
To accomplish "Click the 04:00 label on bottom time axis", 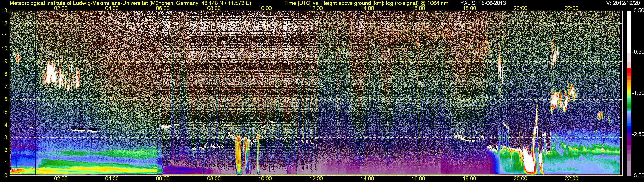I will pos(112,179).
